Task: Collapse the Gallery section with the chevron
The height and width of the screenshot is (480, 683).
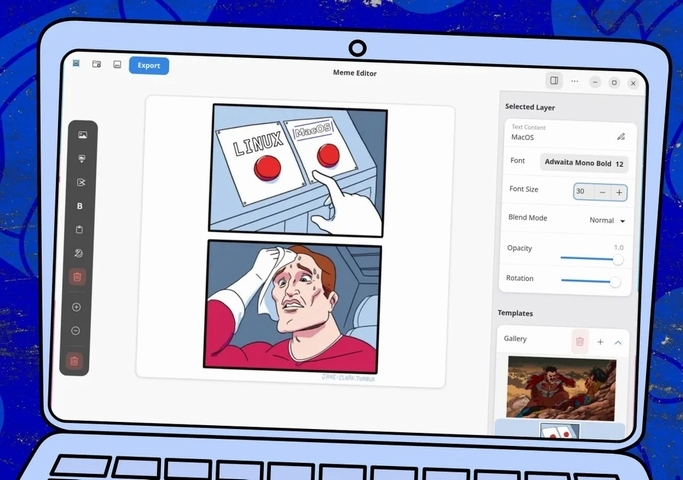Action: click(618, 343)
